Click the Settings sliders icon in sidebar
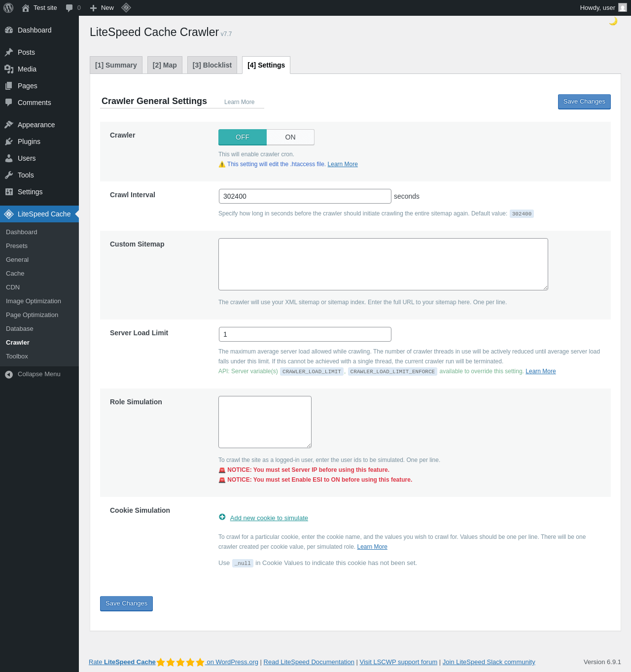631x672 pixels. click(x=9, y=192)
